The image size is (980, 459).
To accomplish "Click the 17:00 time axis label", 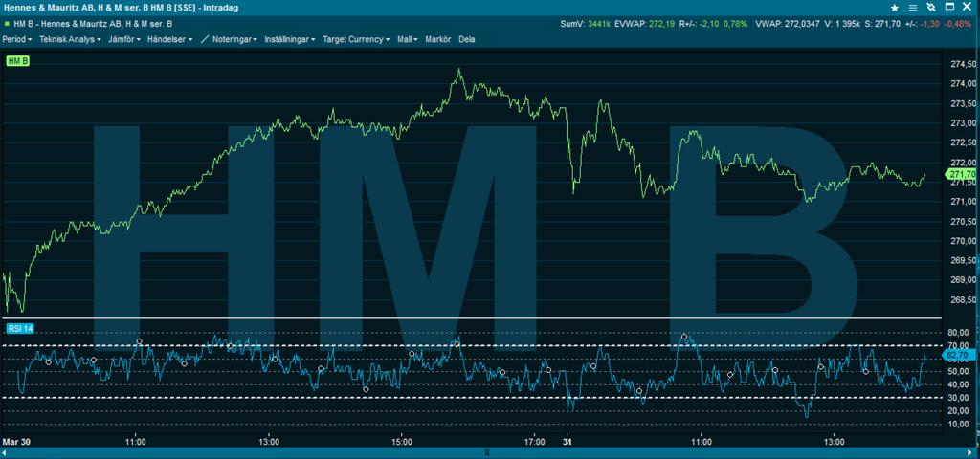I will point(534,441).
